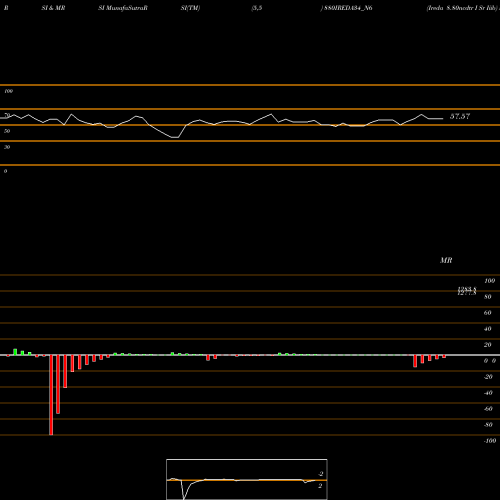Click the mini overview chart thumbnail at bottom
This screenshot has height=500, width=500.
(247, 479)
